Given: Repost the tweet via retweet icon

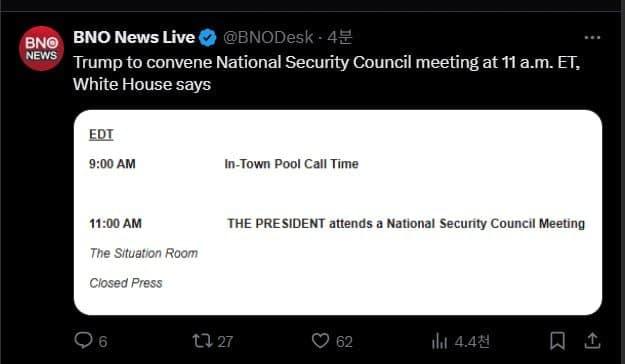Looking at the screenshot, I should pos(202,341).
